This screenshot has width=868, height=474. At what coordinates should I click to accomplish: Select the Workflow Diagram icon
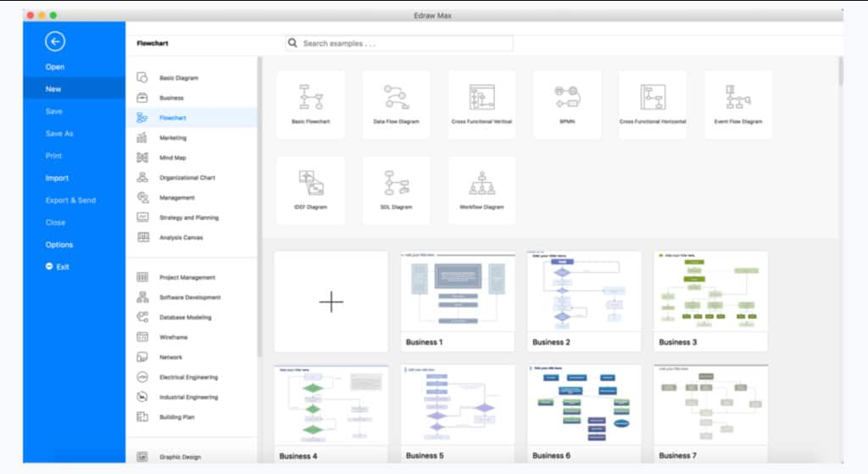tap(481, 183)
